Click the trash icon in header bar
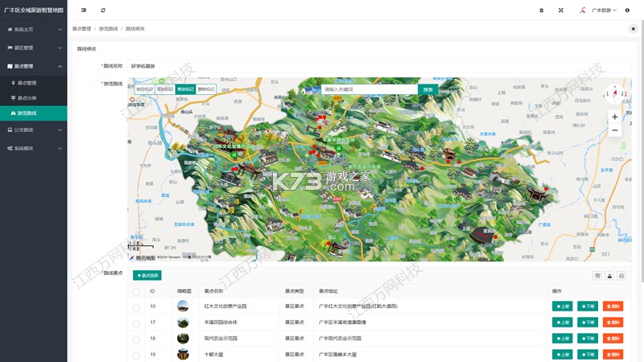The height and width of the screenshot is (362, 644). click(541, 10)
